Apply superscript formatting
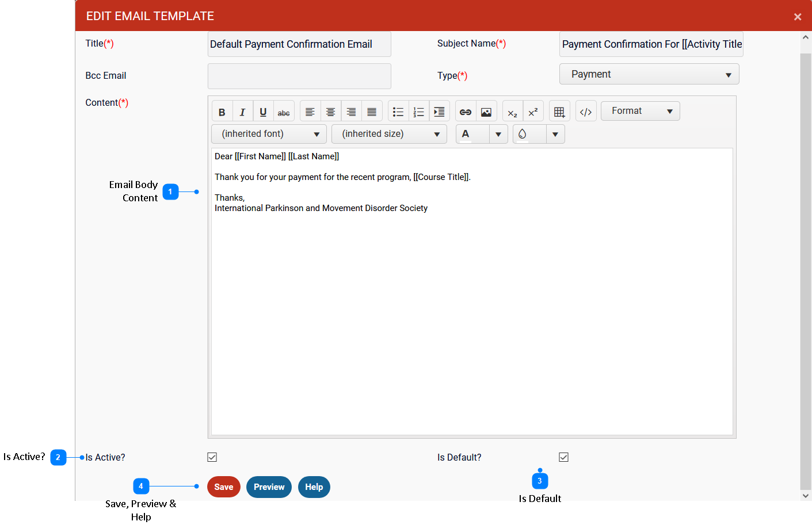 (533, 112)
